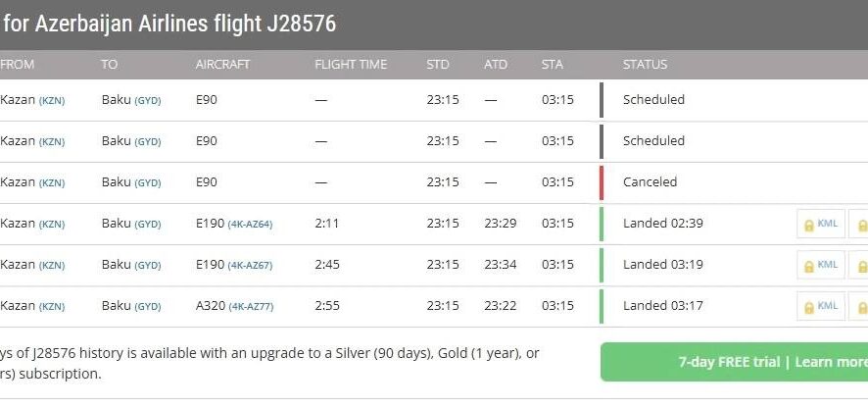Screen dimensions: 868x408
Task: Click the STATUS column header
Action: [645, 65]
